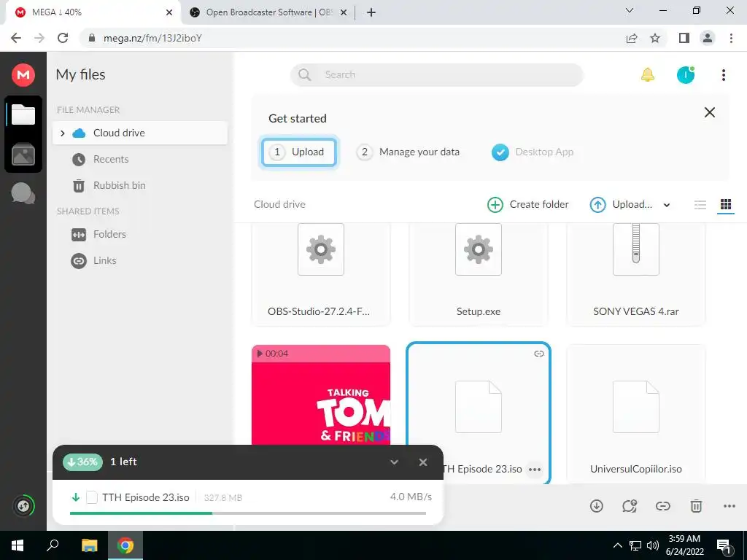
Task: Click the Upload step button
Action: (x=298, y=152)
